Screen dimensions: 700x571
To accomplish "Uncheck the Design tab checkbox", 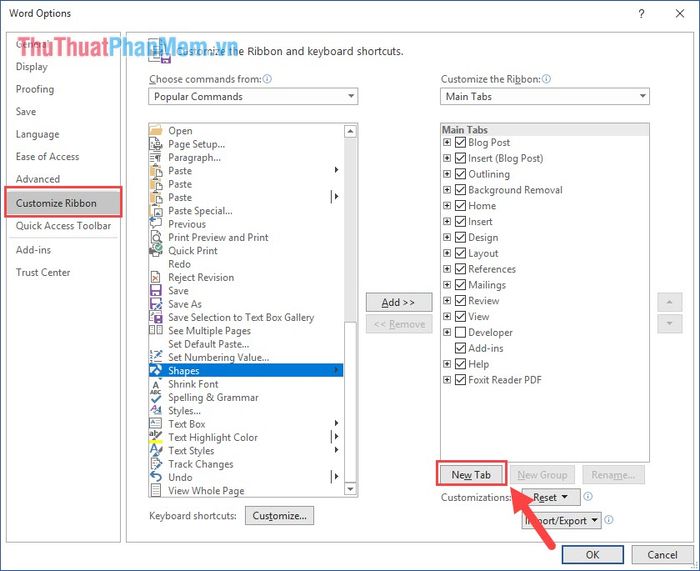I will tap(460, 238).
